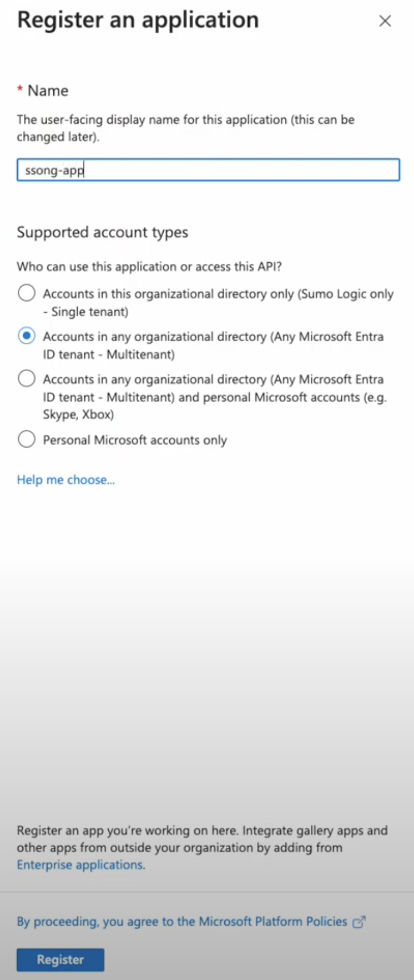The height and width of the screenshot is (980, 414).
Task: Click the Name input field containing ssong-app
Action: pyautogui.click(x=208, y=170)
